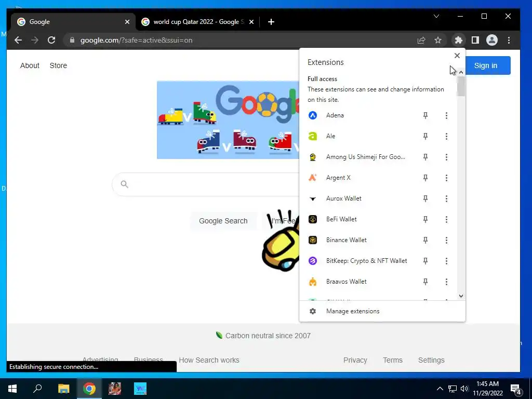Viewport: 532px width, 399px height.
Task: Open more actions for Among Us Shimeji
Action: [446, 157]
